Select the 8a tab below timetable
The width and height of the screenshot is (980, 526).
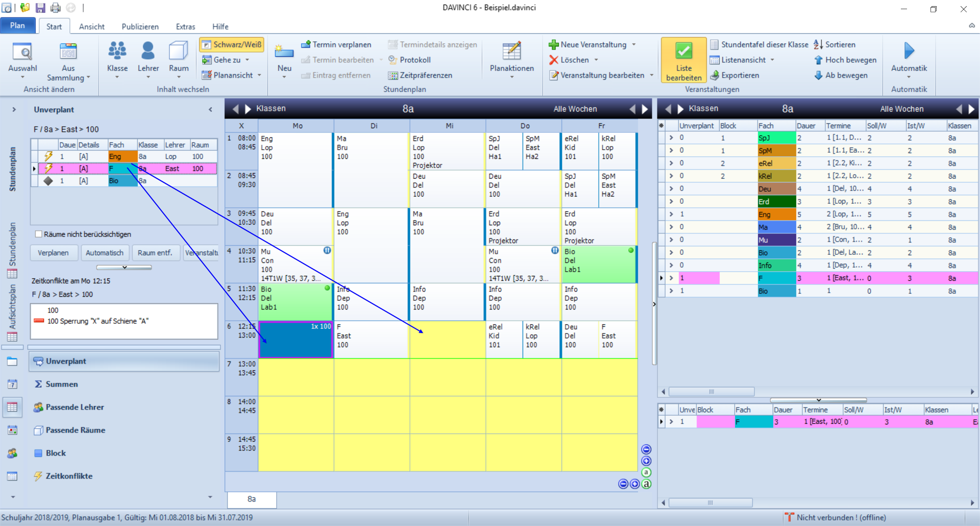tap(252, 499)
